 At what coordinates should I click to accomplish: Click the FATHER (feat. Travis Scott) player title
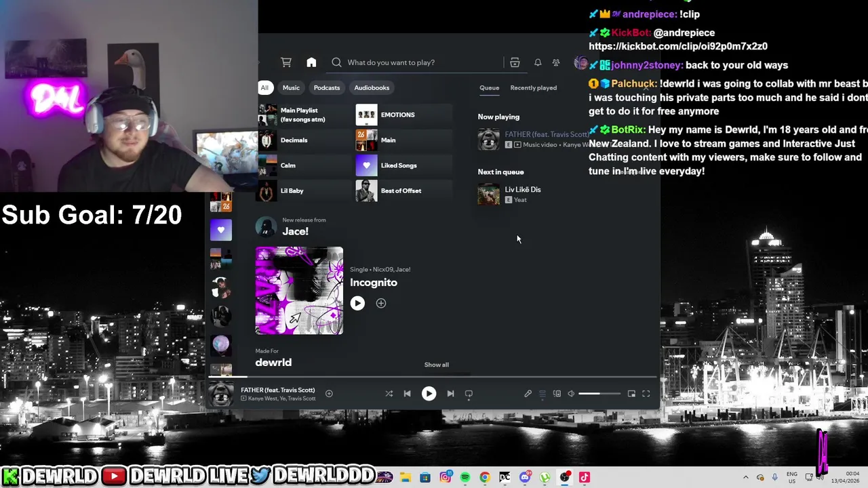click(278, 390)
